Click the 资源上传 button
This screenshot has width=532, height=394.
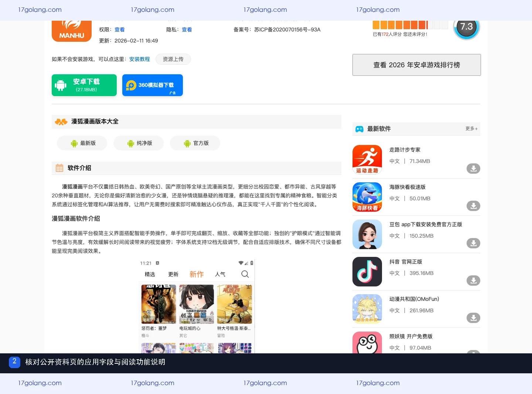tap(173, 59)
